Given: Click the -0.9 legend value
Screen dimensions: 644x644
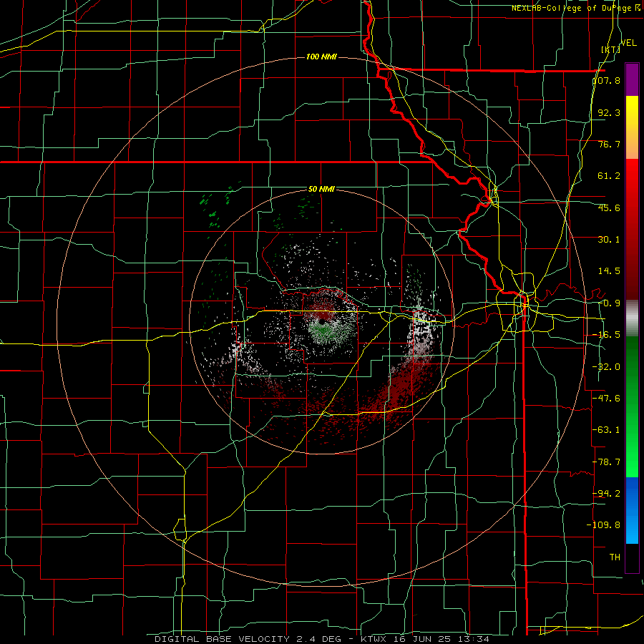Looking at the screenshot, I should pos(609,303).
